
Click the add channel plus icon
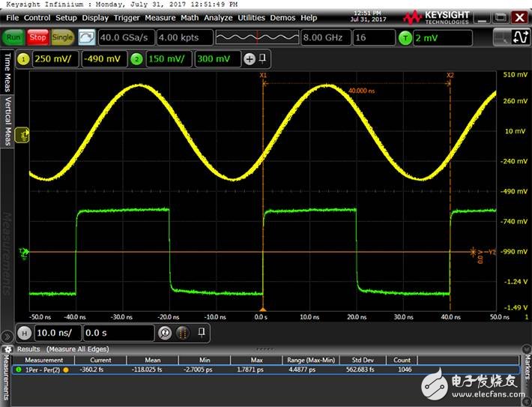coord(250,59)
